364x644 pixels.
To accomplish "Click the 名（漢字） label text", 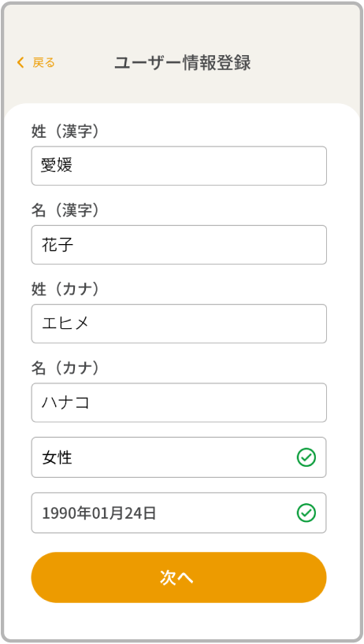I will pyautogui.click(x=65, y=210).
